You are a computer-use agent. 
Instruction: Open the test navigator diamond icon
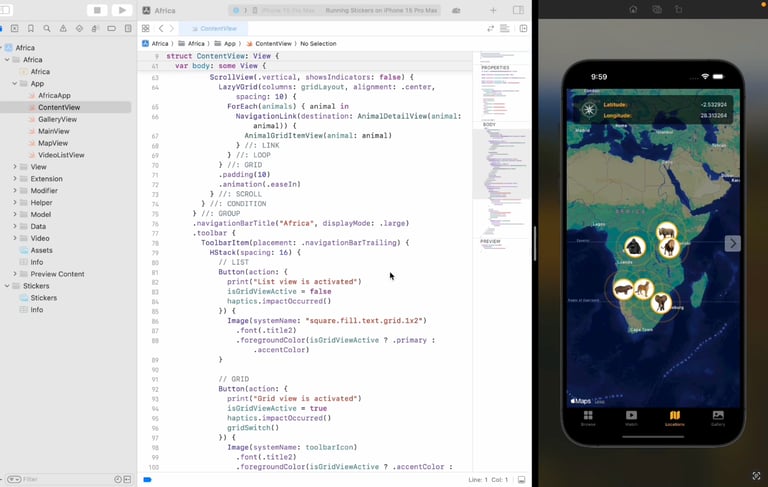coord(79,29)
